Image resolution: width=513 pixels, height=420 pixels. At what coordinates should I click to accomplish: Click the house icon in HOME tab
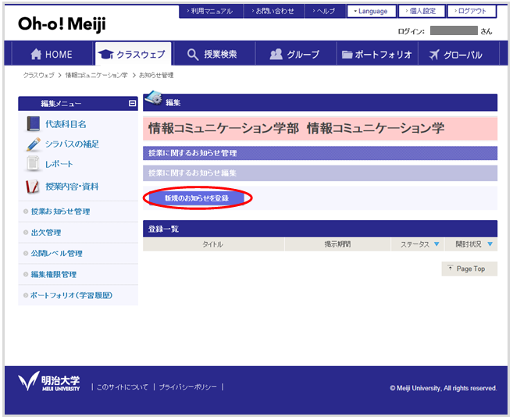36,54
